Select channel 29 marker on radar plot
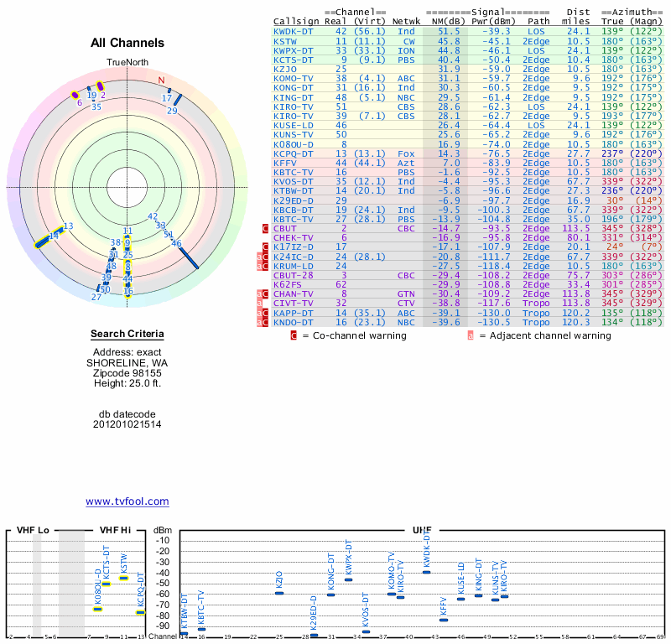 [172, 111]
